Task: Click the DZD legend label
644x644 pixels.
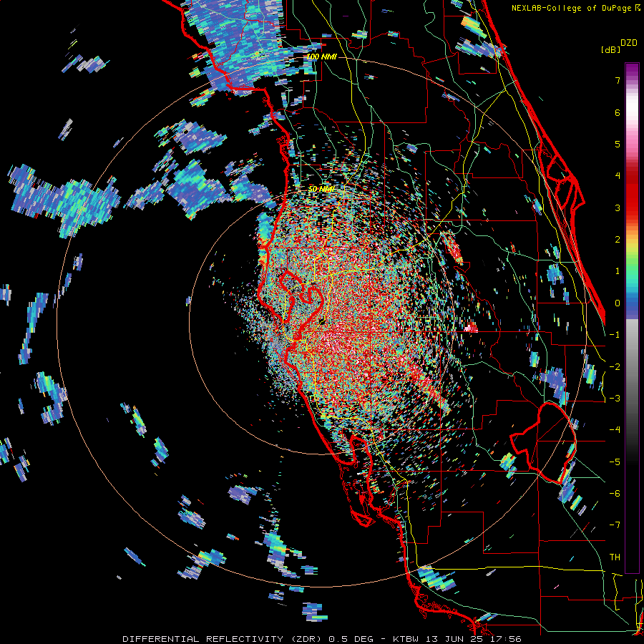Action: pos(629,43)
